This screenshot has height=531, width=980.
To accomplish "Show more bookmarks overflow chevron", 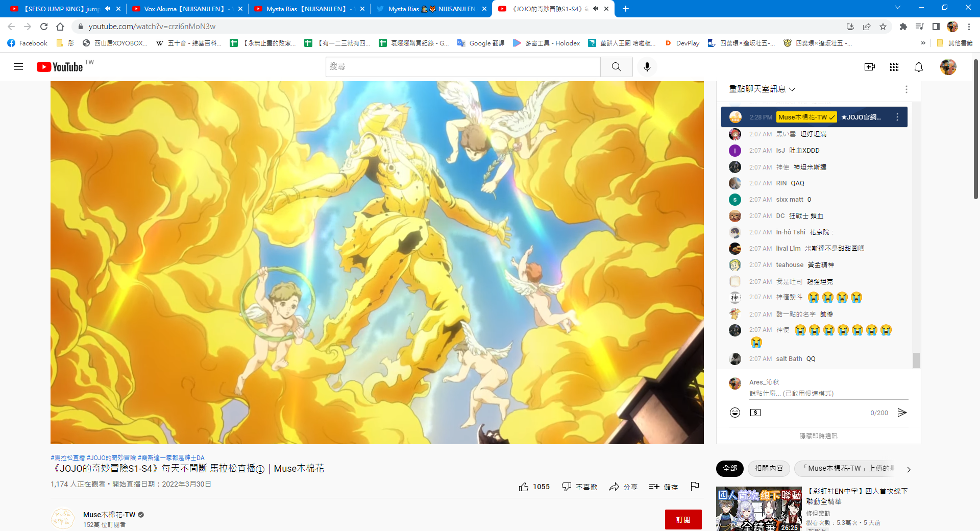I will coord(923,43).
